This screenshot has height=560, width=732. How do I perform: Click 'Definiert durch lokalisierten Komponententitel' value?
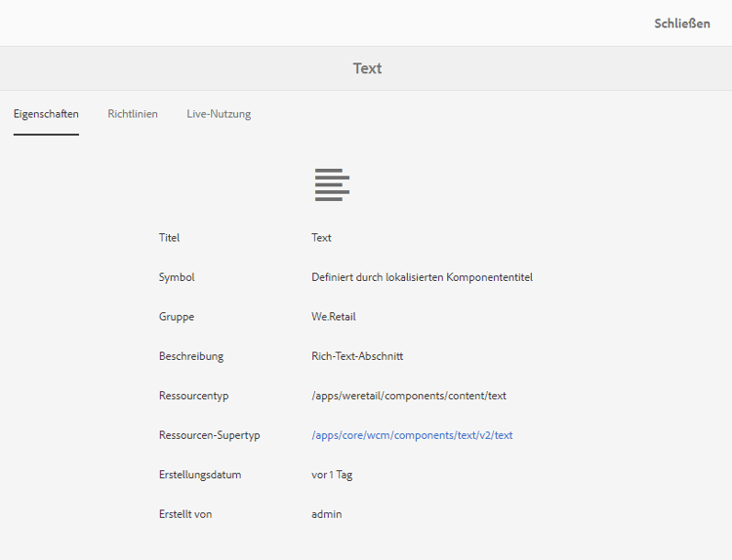click(x=422, y=277)
